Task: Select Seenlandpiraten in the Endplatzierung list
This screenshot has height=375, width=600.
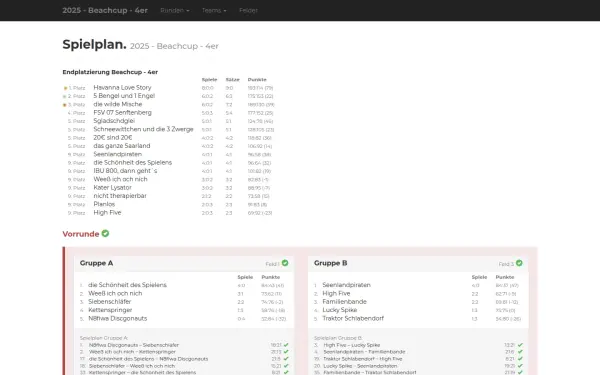Action: (117, 154)
